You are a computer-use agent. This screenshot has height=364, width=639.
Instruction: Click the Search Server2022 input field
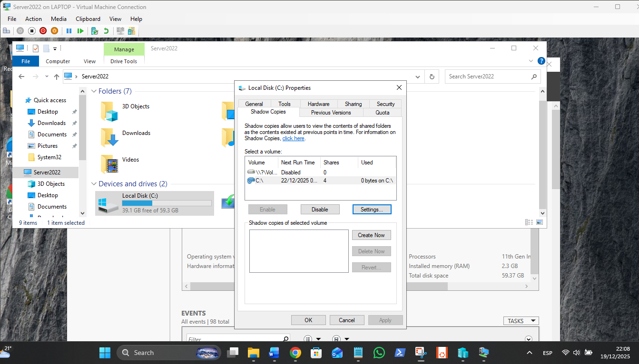(488, 77)
